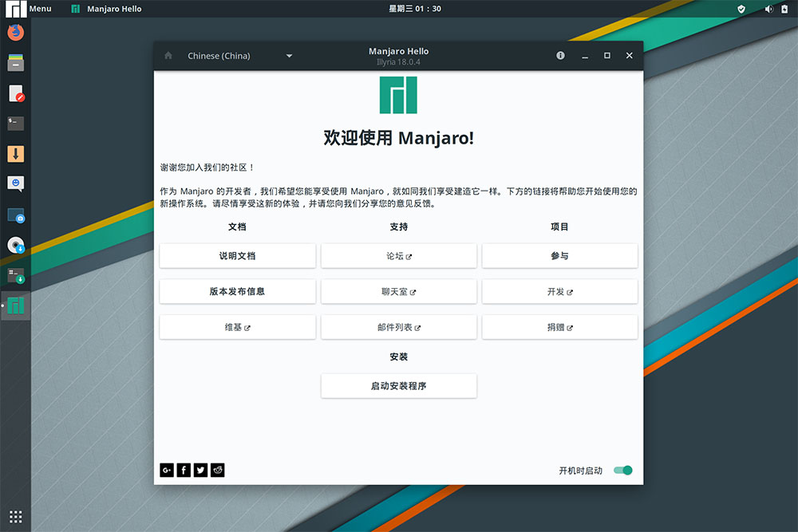This screenshot has height=532, width=798.
Task: Open the software installer icon in dock
Action: coord(15,275)
